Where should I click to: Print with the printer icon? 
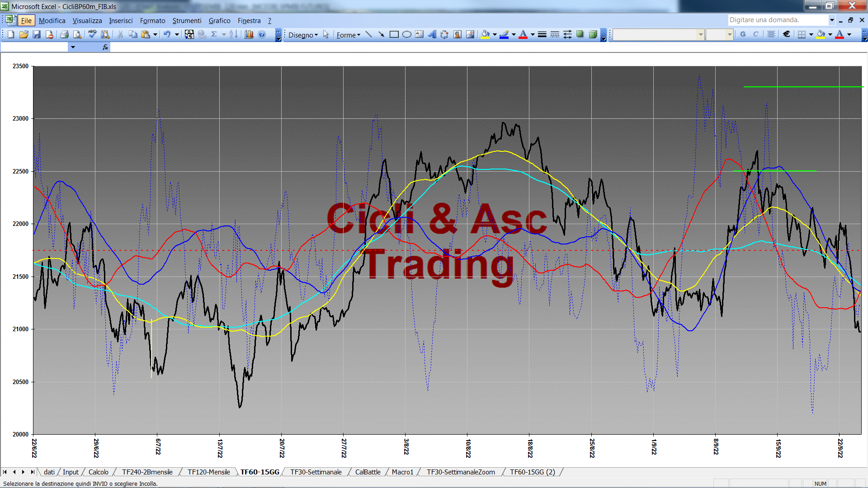[x=64, y=34]
